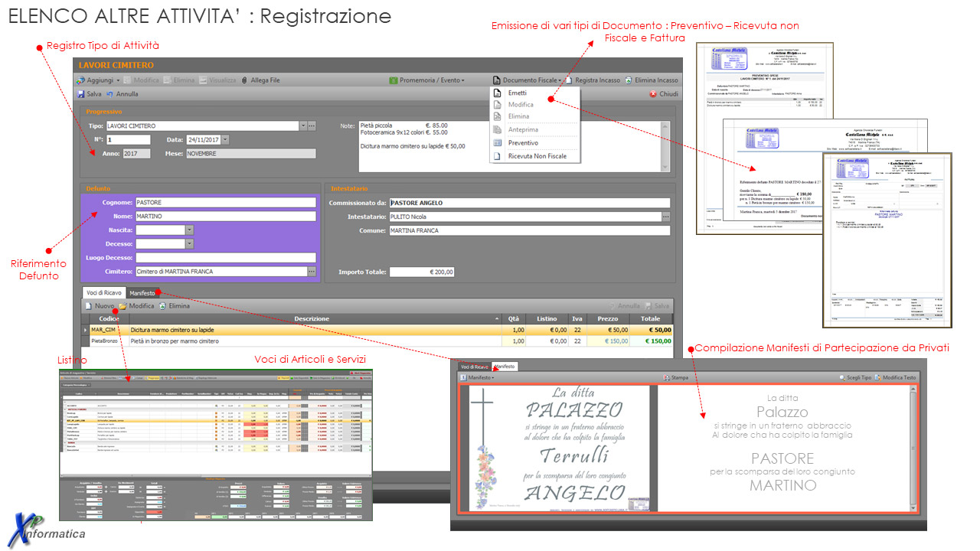The height and width of the screenshot is (551, 980).
Task: Click the Totale column header
Action: point(650,319)
